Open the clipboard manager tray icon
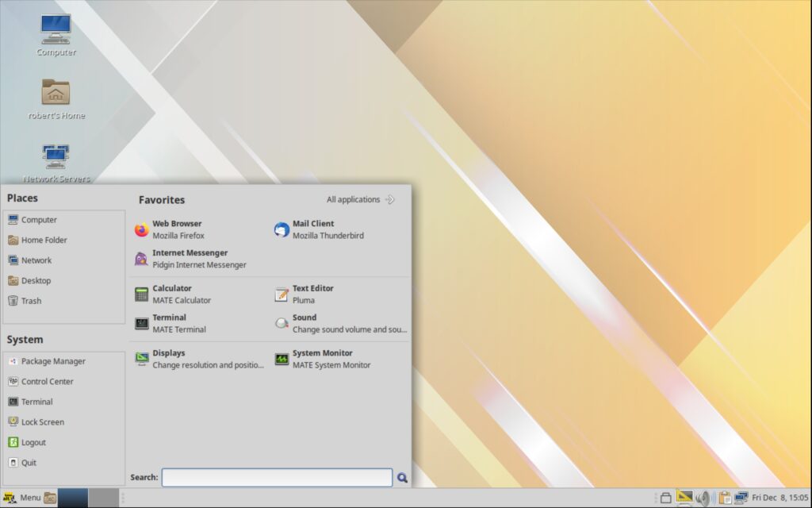The height and width of the screenshot is (508, 812). 725,498
